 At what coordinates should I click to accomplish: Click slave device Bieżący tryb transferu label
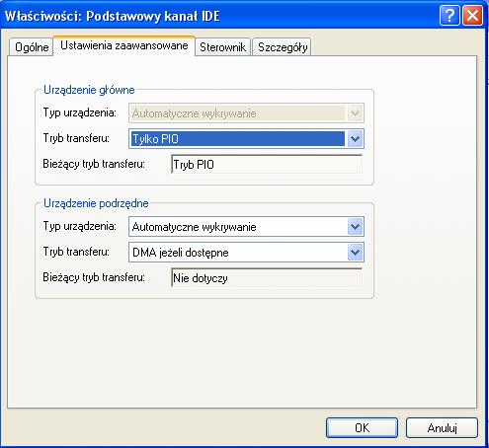(x=94, y=277)
